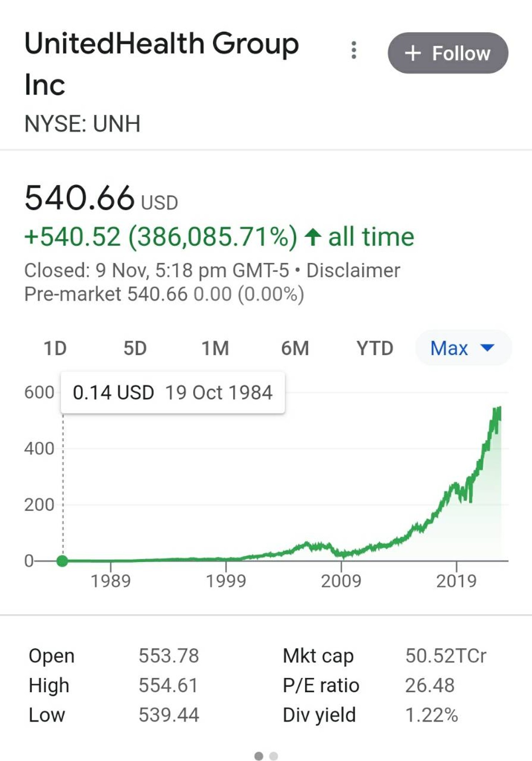Image resolution: width=532 pixels, height=761 pixels.
Task: Click the green start point chart marker
Action: (x=62, y=561)
